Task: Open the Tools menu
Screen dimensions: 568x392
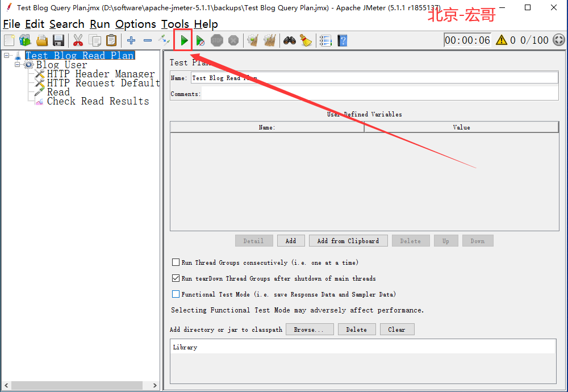Action: click(x=175, y=24)
